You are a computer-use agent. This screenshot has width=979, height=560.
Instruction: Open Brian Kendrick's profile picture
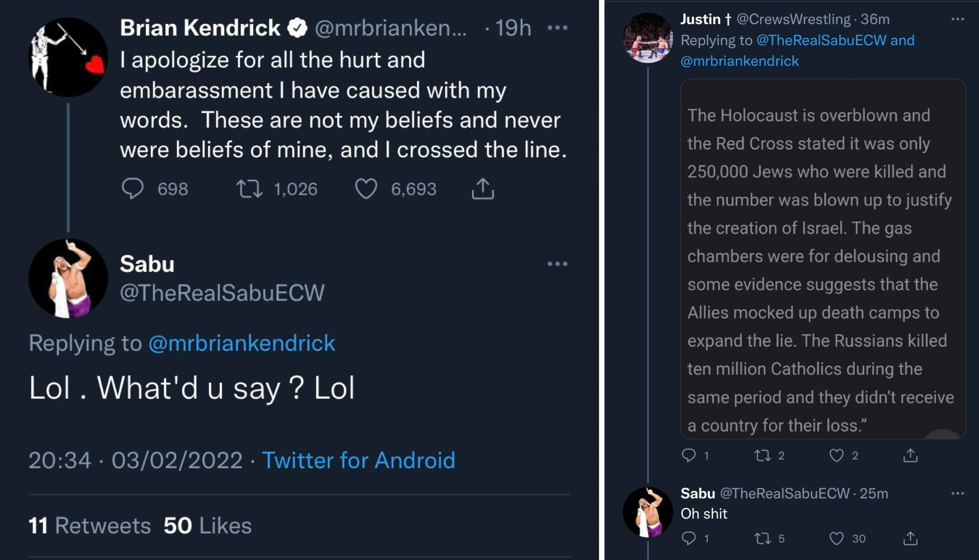tap(68, 57)
